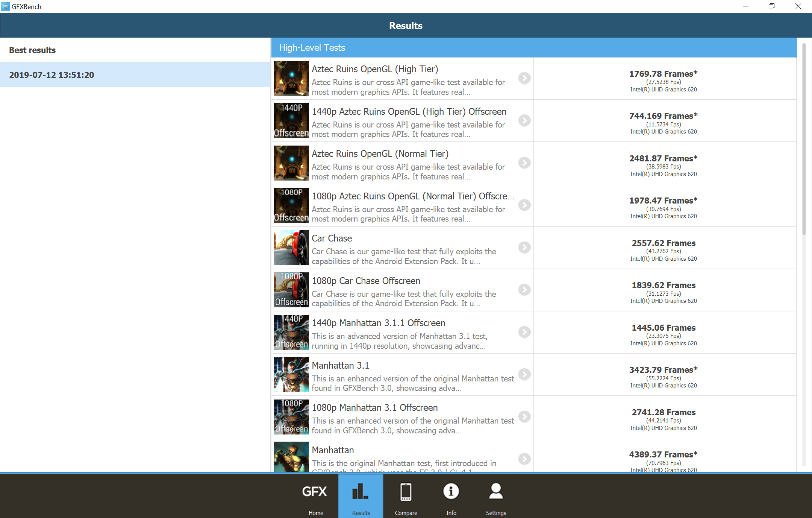
Task: Open the Manhattan 3.1 test title
Action: [x=340, y=366]
